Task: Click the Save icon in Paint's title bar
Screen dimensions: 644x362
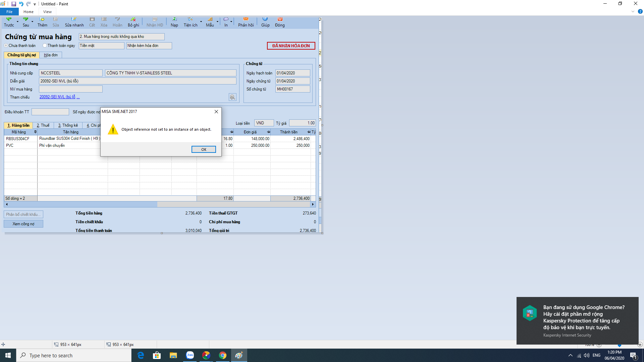Action: [x=13, y=4]
